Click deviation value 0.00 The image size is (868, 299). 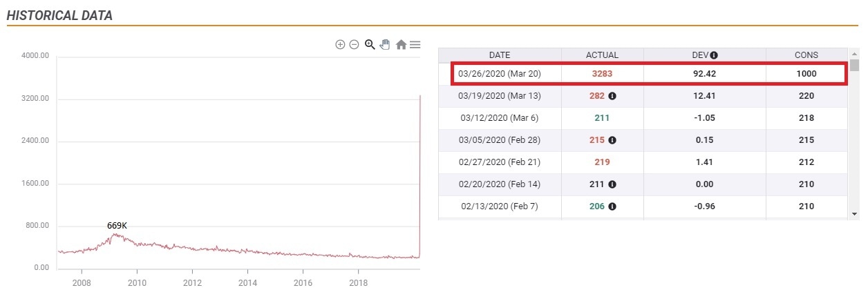704,184
